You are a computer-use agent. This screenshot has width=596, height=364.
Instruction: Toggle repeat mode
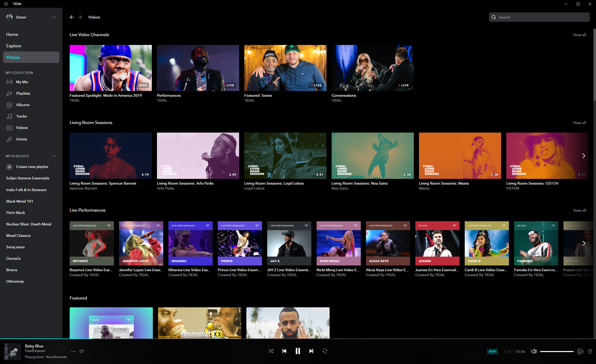325,351
